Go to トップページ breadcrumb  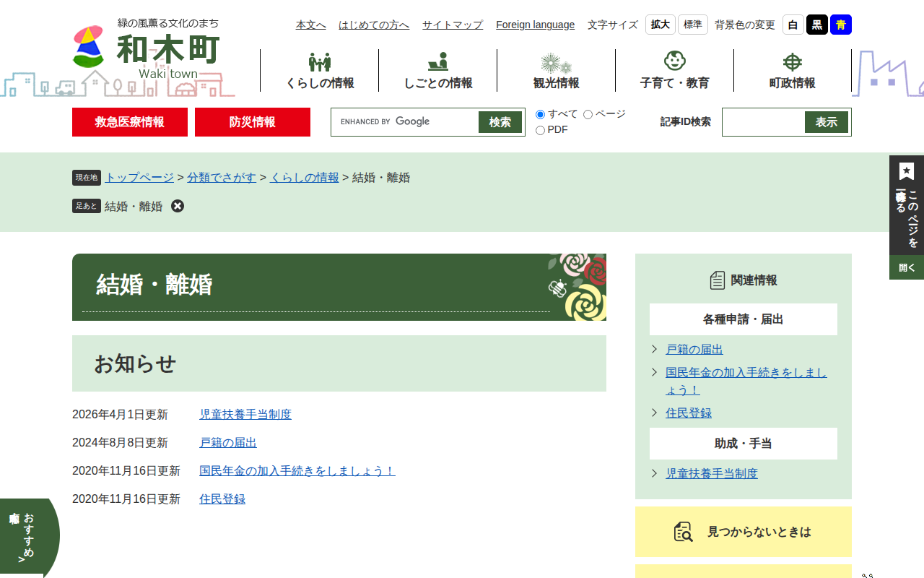point(139,178)
